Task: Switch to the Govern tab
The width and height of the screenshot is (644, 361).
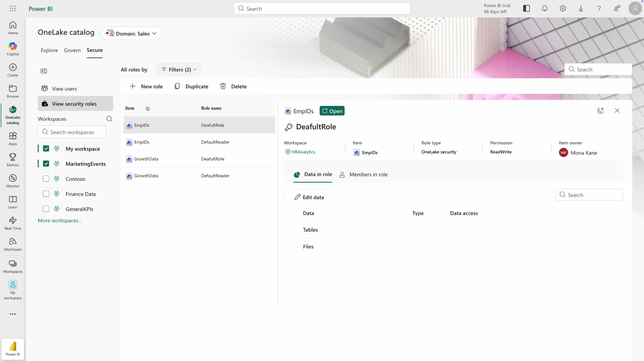Action: click(72, 50)
